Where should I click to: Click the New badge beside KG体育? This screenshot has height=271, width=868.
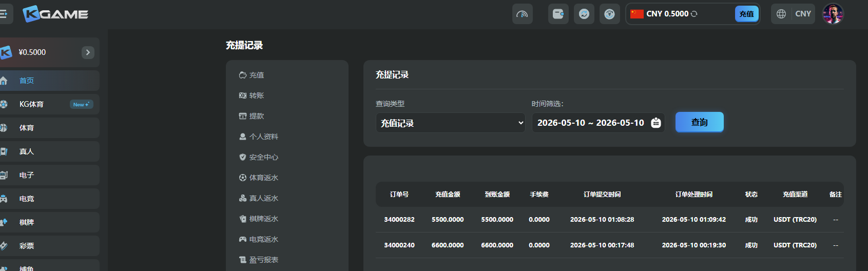click(x=81, y=104)
